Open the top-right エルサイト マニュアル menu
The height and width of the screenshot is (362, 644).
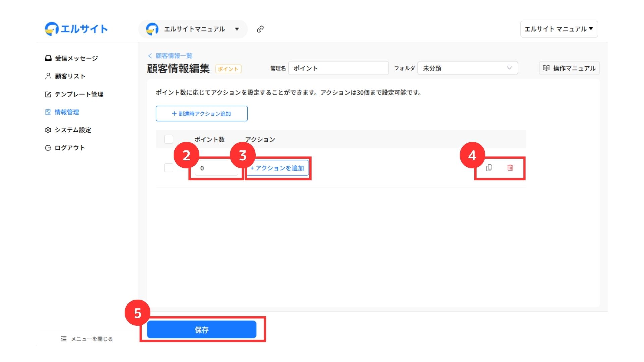point(559,29)
